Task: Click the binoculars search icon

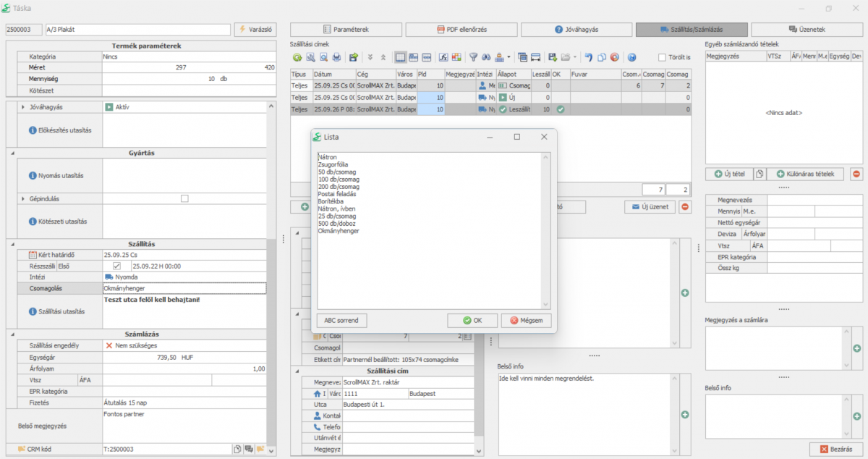Action: click(487, 57)
